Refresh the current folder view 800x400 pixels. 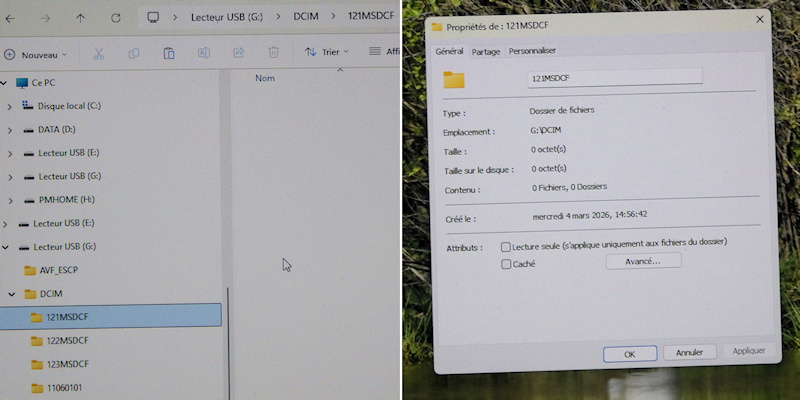click(116, 18)
